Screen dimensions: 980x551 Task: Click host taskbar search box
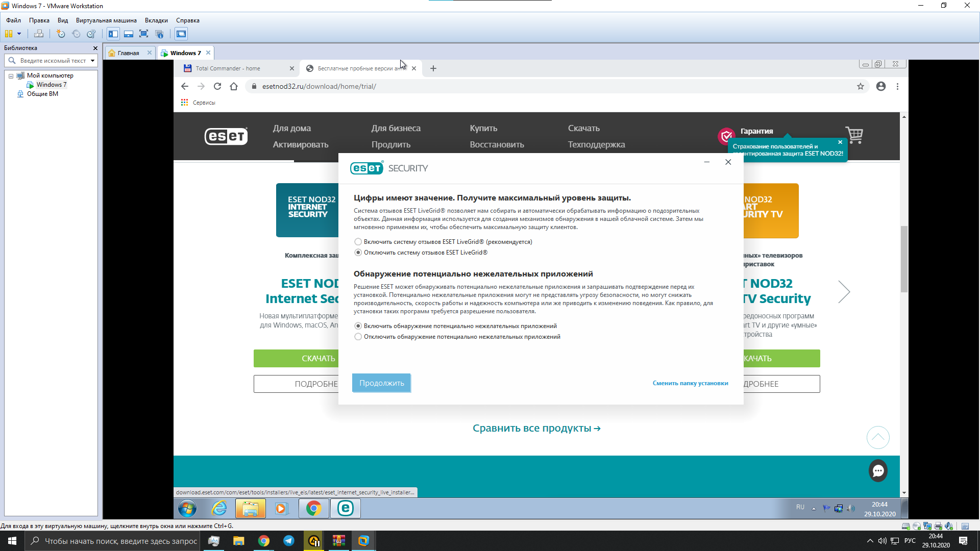point(113,541)
